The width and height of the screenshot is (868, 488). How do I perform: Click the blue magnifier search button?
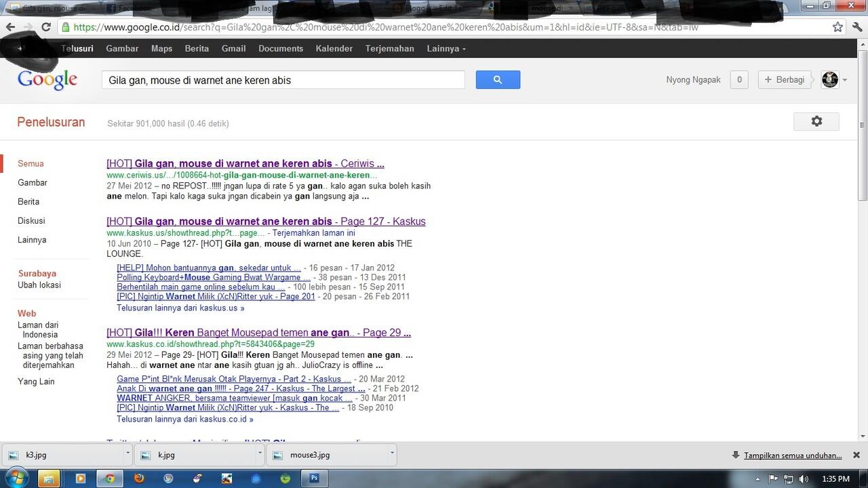pyautogui.click(x=498, y=80)
